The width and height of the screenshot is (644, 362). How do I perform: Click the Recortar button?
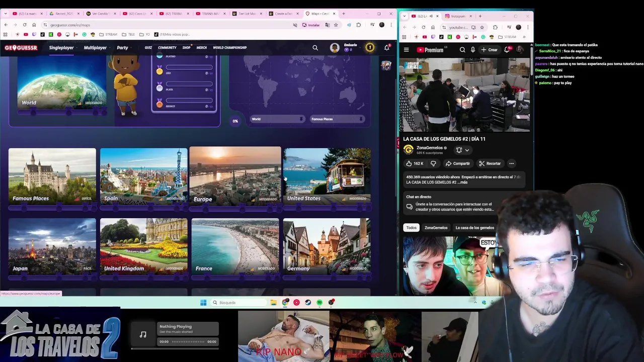[490, 163]
